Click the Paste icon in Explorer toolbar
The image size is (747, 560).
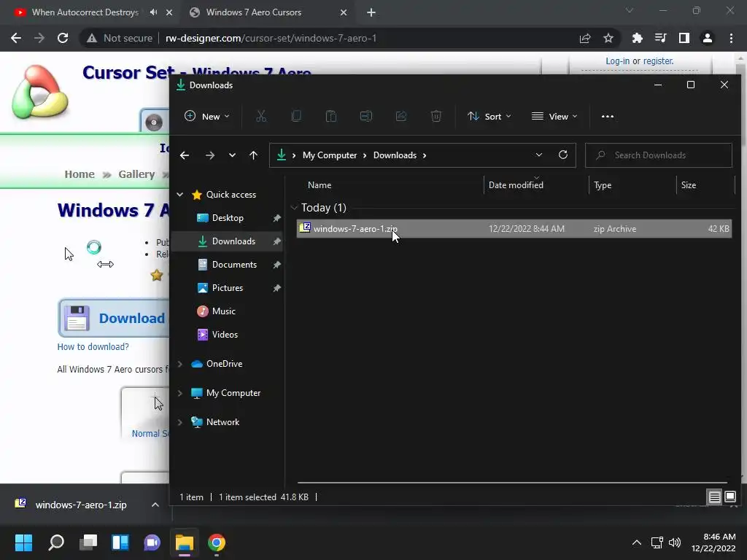pyautogui.click(x=331, y=116)
